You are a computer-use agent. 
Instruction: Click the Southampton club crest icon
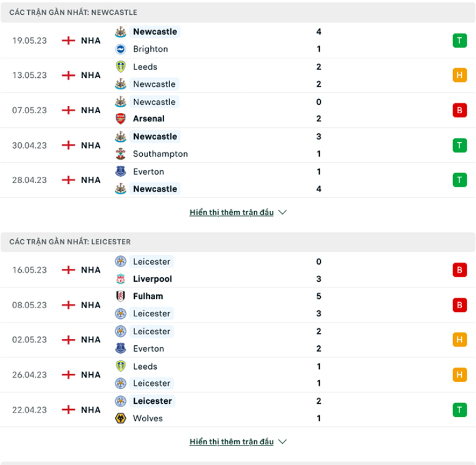[120, 154]
